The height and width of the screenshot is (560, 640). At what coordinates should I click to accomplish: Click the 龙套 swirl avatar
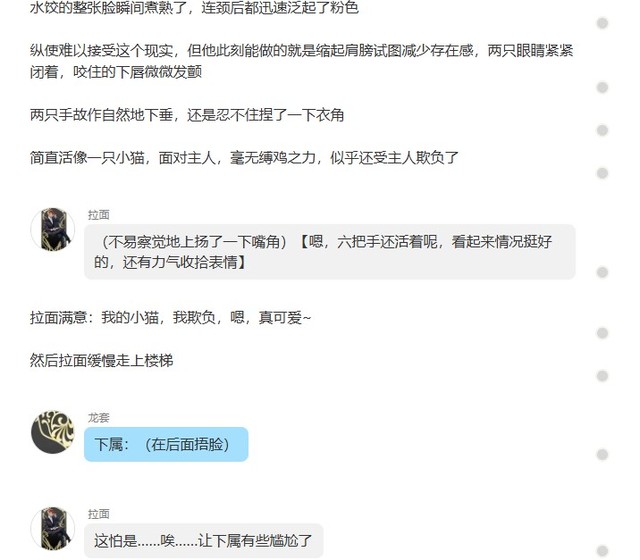tap(53, 432)
